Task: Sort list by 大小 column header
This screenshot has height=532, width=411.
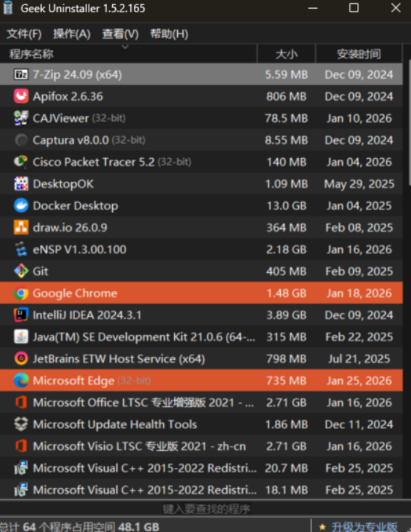Action: pyautogui.click(x=286, y=54)
